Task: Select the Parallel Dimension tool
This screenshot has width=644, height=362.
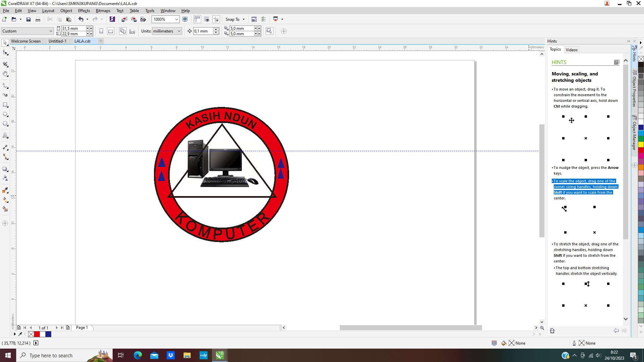Action: (x=5, y=147)
